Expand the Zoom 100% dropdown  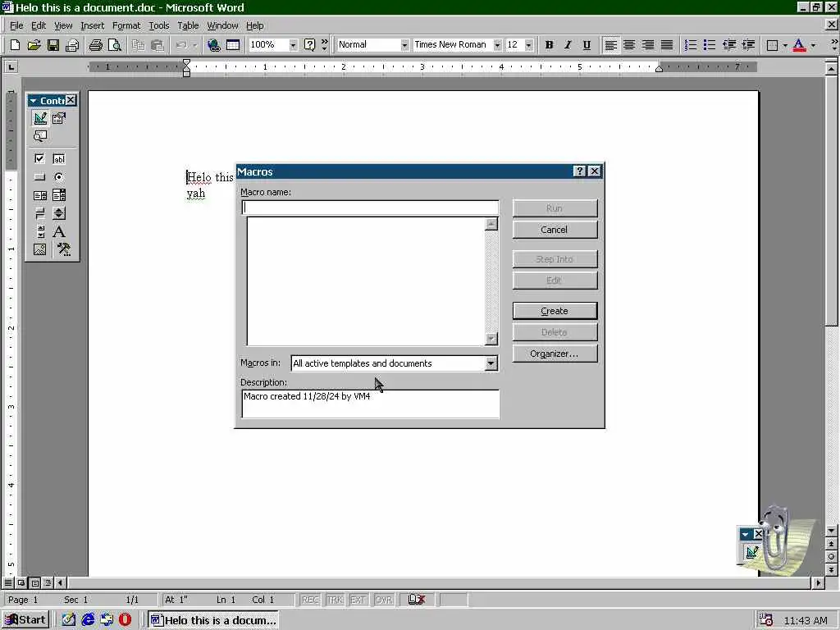click(293, 45)
